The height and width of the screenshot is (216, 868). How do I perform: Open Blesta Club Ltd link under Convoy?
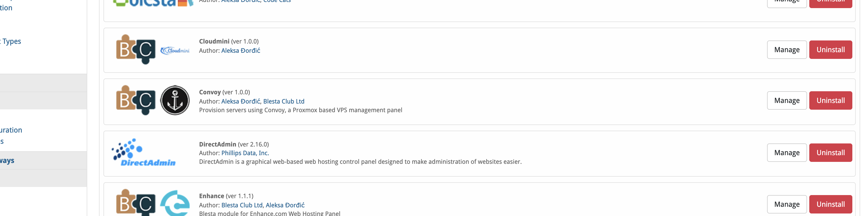[284, 102]
